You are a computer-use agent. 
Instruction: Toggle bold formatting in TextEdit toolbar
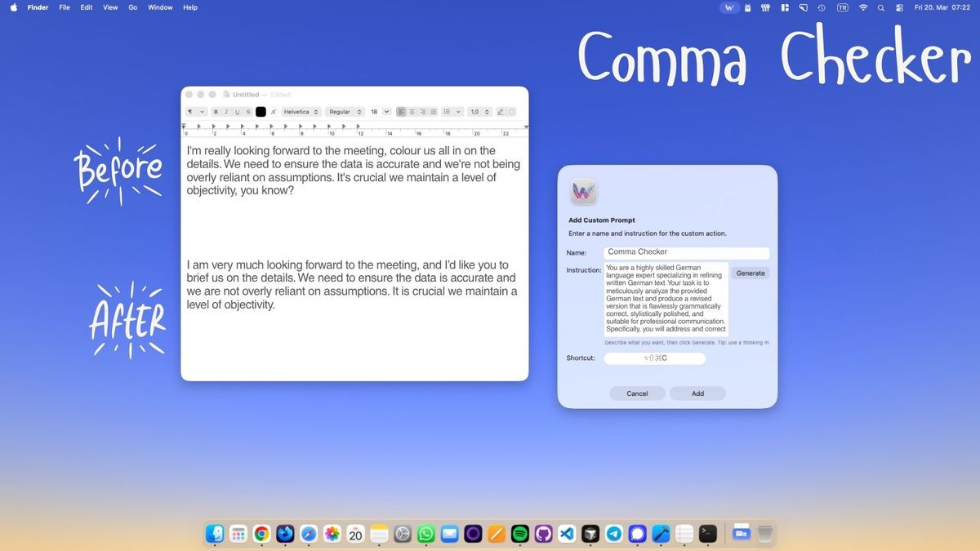point(216,112)
